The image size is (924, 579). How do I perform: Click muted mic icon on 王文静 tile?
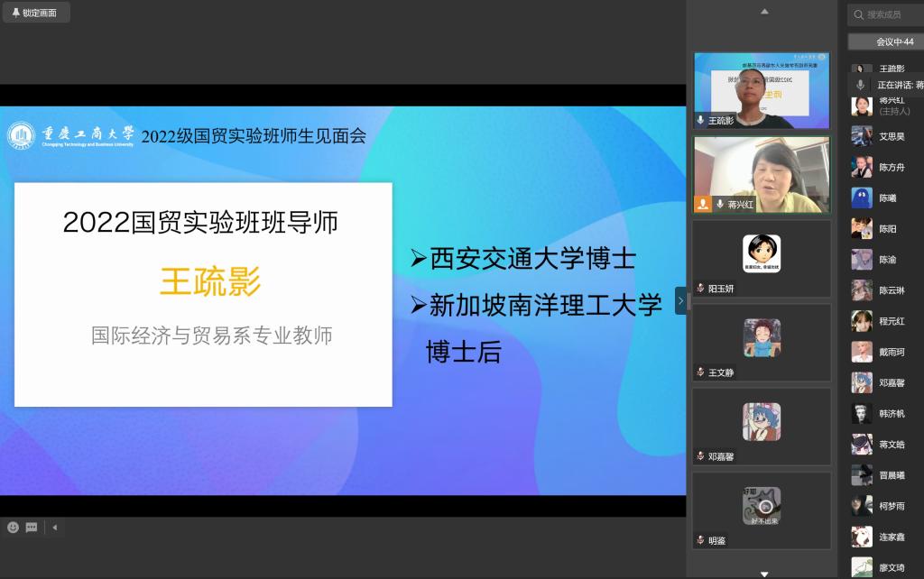pyautogui.click(x=700, y=372)
